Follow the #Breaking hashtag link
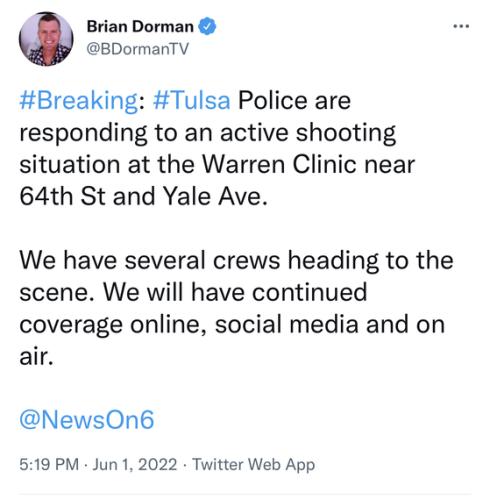The height and width of the screenshot is (500, 490). click(79, 101)
